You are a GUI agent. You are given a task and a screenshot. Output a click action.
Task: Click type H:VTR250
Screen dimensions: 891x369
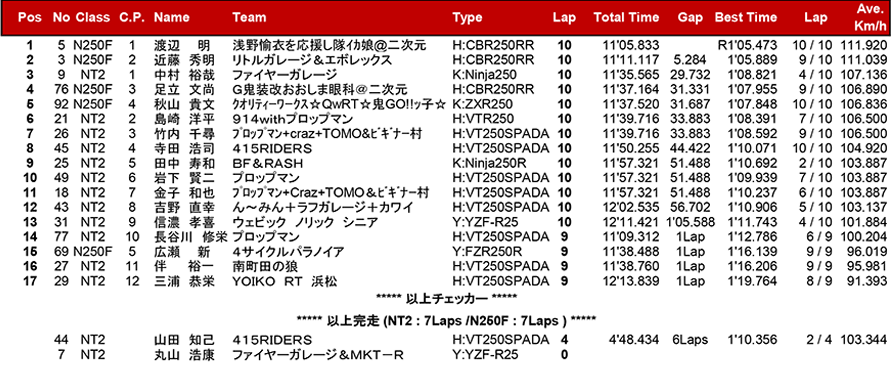click(483, 119)
